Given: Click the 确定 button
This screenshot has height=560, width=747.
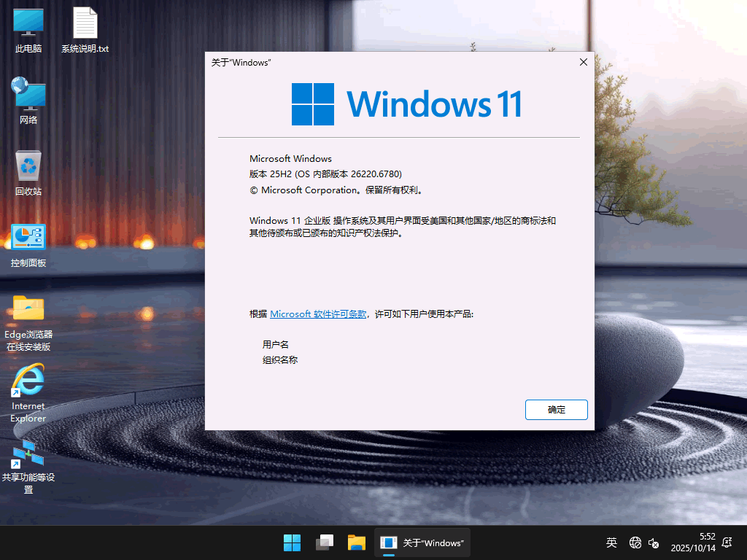Looking at the screenshot, I should pos(557,410).
